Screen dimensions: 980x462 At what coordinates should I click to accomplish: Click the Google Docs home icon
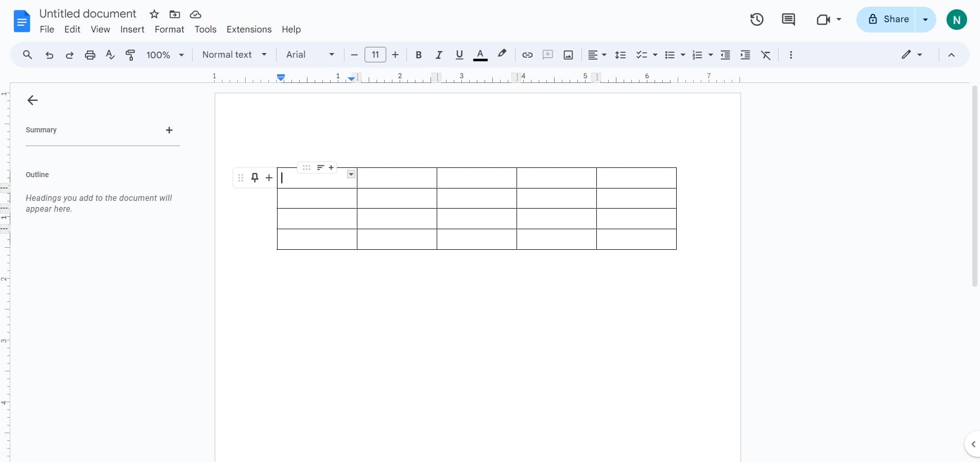coord(22,21)
